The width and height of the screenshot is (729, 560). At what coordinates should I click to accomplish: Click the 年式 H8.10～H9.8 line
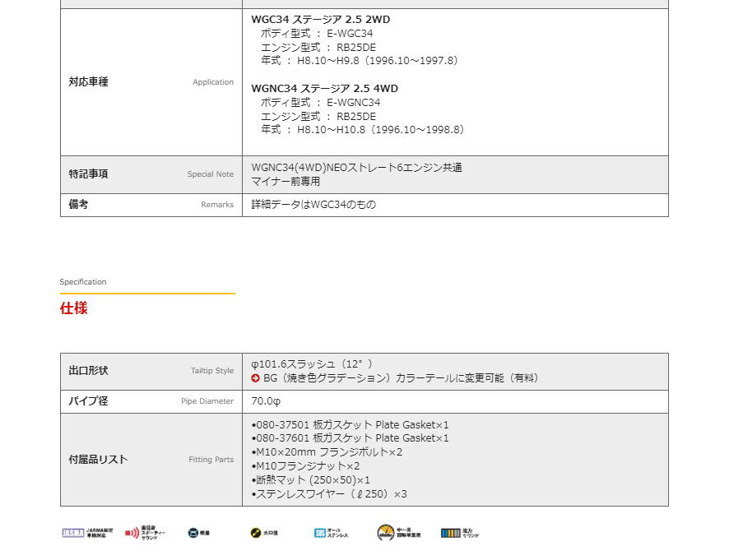tap(360, 60)
